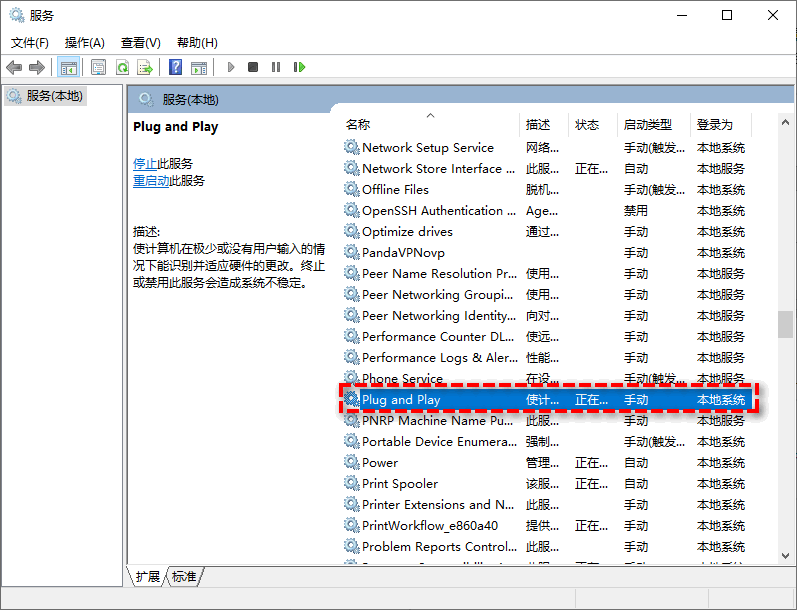This screenshot has width=797, height=610.
Task: Open the 操作(A) menu
Action: click(84, 43)
